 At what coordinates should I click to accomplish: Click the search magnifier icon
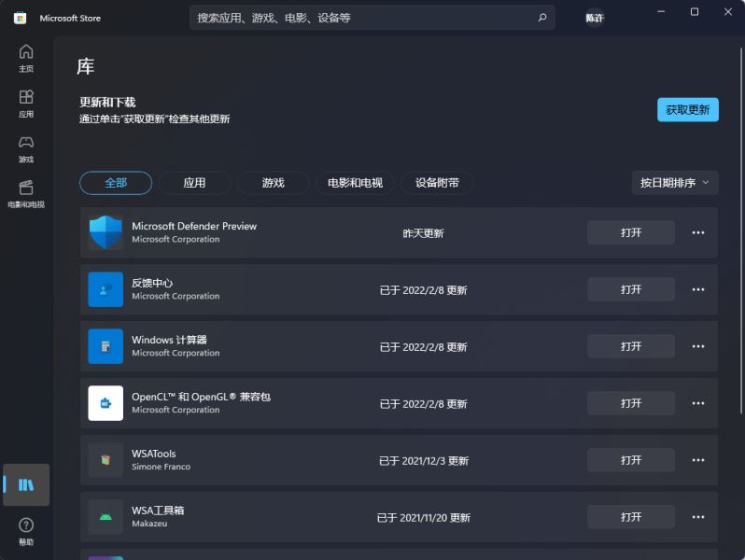pos(542,18)
